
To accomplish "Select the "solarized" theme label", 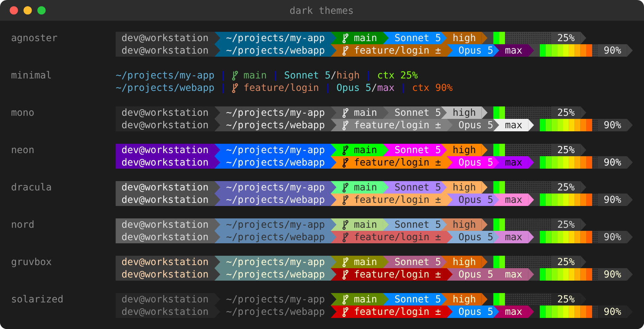I will (x=37, y=299).
